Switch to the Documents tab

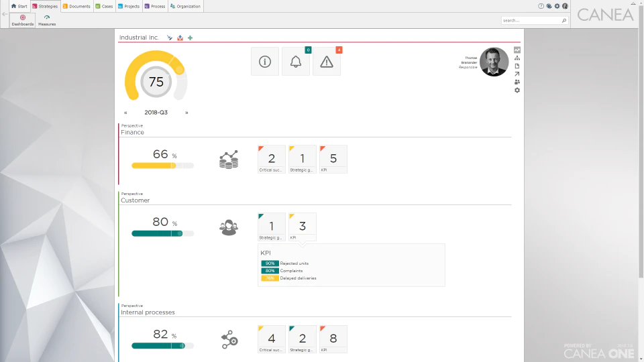[x=76, y=6]
